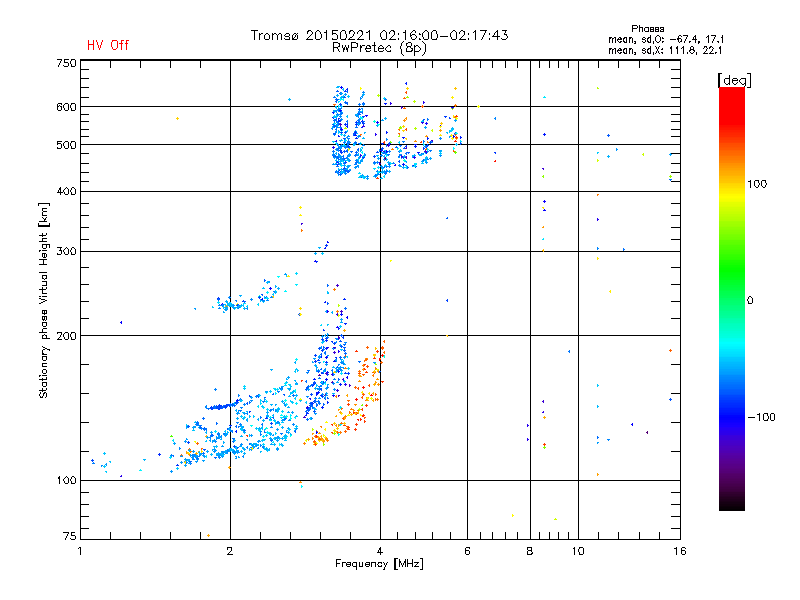Click the 'Stationary phase Virtual Height [km]' label

tap(44, 300)
